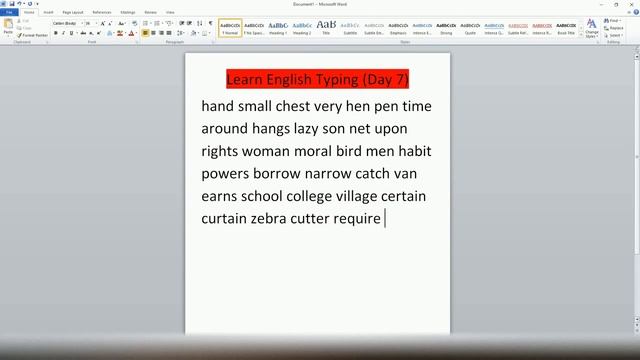Image resolution: width=640 pixels, height=360 pixels.
Task: Click the heading 'Learn English Typing (Day 7)'
Action: pos(318,79)
